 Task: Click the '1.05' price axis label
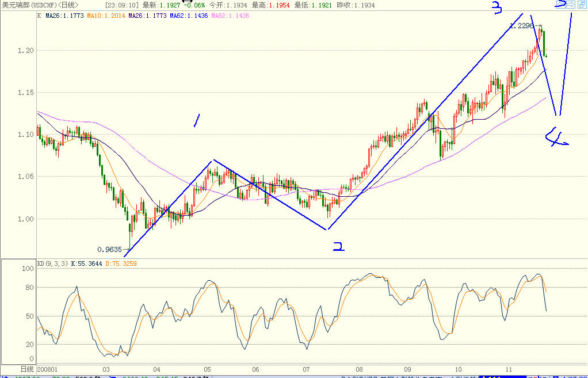25,176
